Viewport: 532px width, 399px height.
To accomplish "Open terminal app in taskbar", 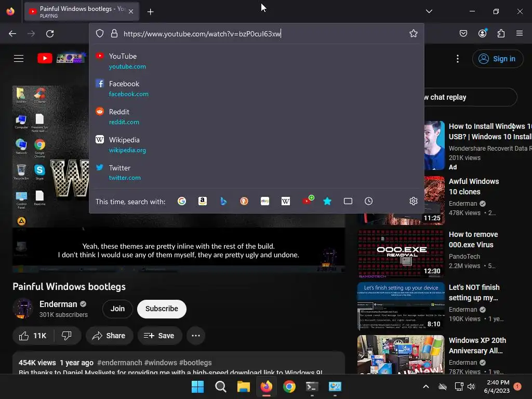I will click(312, 387).
